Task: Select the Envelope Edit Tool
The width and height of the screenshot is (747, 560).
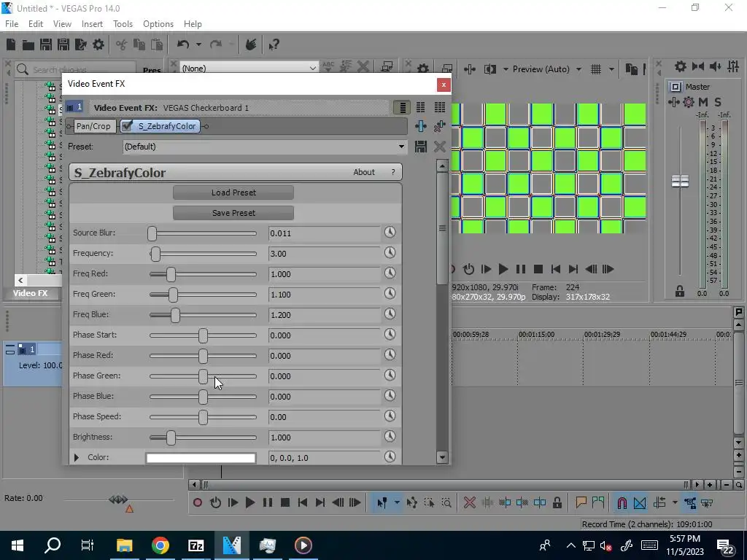Action: [412, 502]
